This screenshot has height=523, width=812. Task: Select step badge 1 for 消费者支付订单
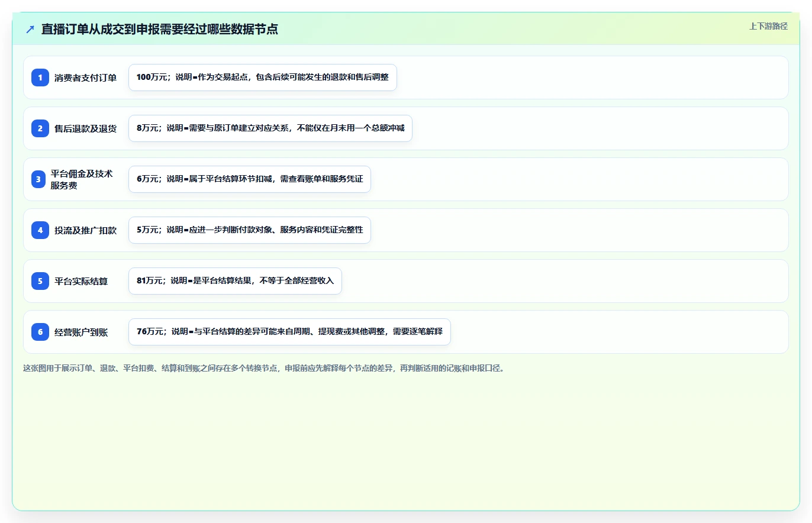coord(40,78)
